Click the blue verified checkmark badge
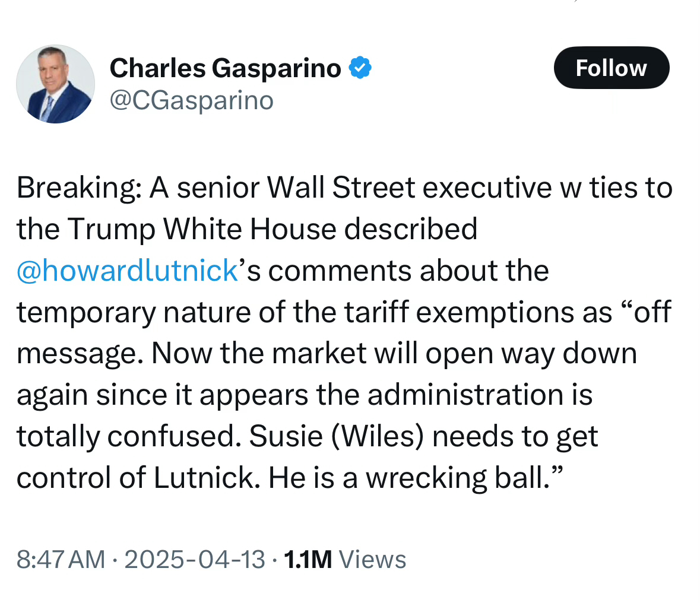The height and width of the screenshot is (603, 700). [360, 68]
